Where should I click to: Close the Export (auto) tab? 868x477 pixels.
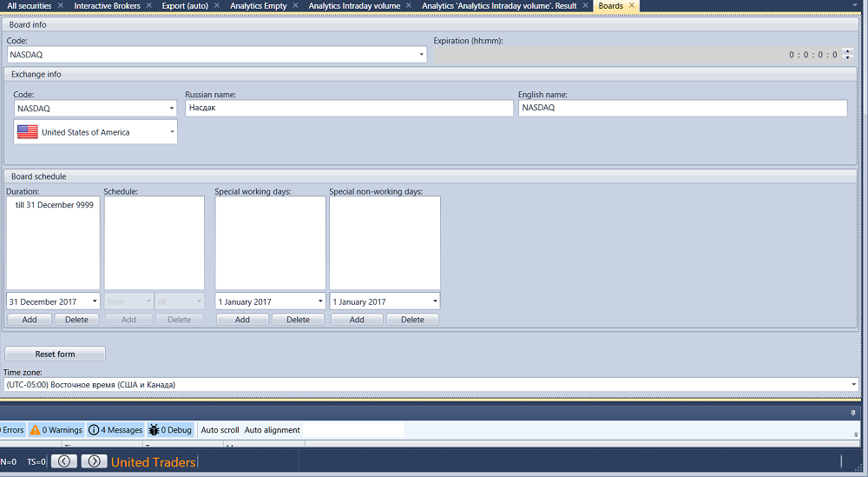(217, 5)
